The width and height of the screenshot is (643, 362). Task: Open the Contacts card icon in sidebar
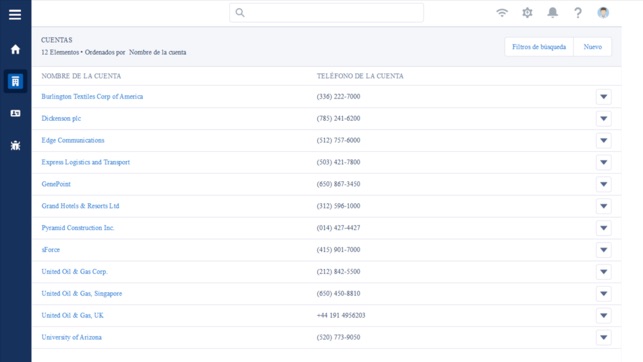15,113
